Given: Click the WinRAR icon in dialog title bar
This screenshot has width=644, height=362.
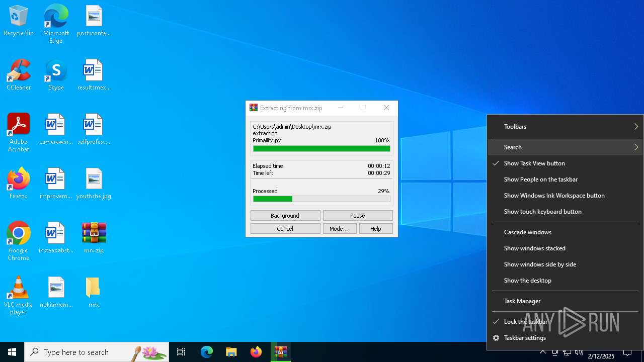Looking at the screenshot, I should pos(254,108).
